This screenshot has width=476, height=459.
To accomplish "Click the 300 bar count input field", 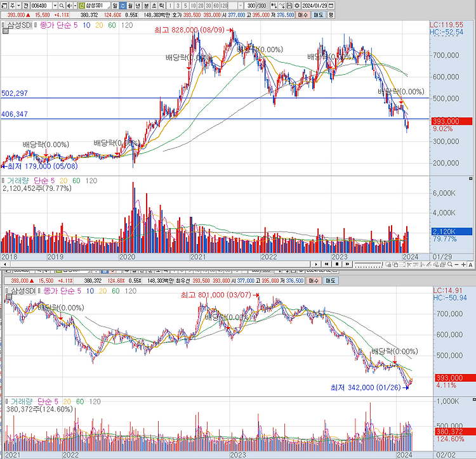I will pos(250,6).
